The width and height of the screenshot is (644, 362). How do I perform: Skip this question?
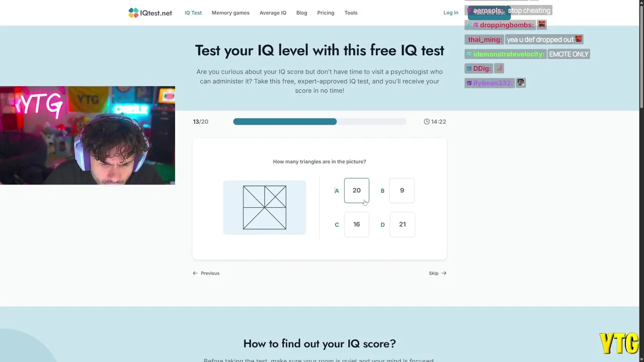point(438,273)
